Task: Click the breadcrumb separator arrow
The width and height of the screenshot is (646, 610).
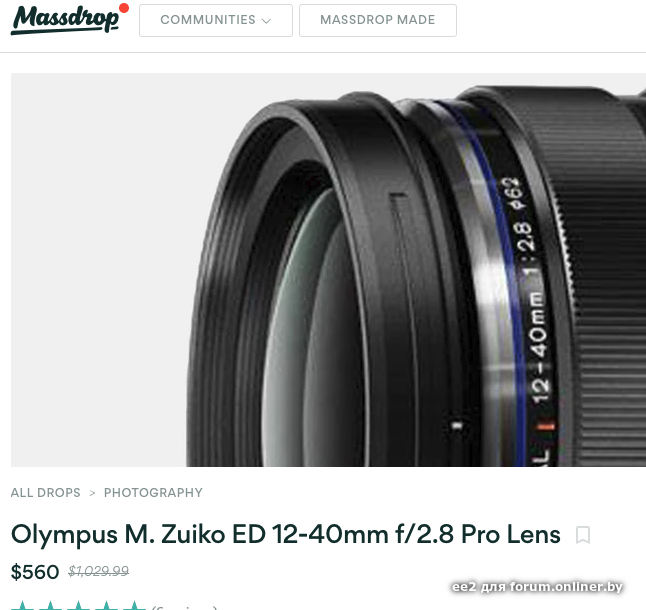Action: 92,493
